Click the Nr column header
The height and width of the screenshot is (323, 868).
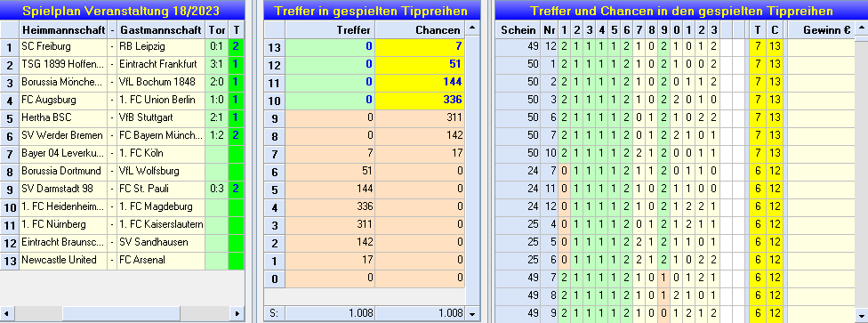coord(549,29)
